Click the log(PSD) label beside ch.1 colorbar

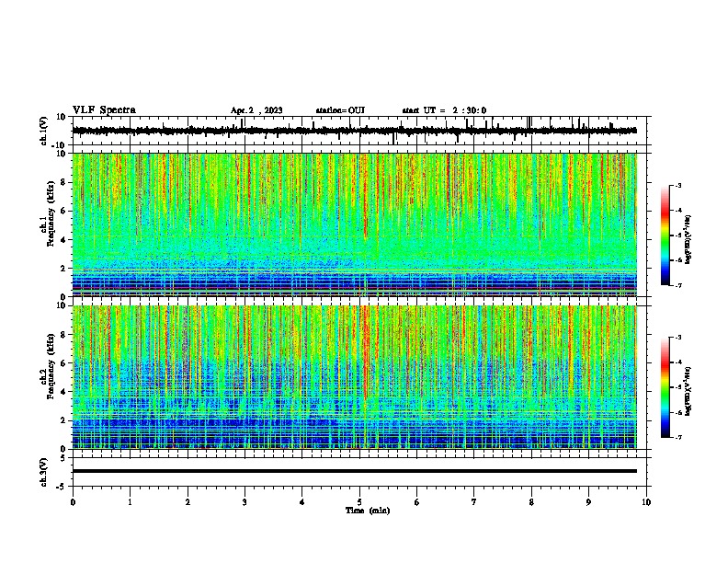(x=688, y=239)
